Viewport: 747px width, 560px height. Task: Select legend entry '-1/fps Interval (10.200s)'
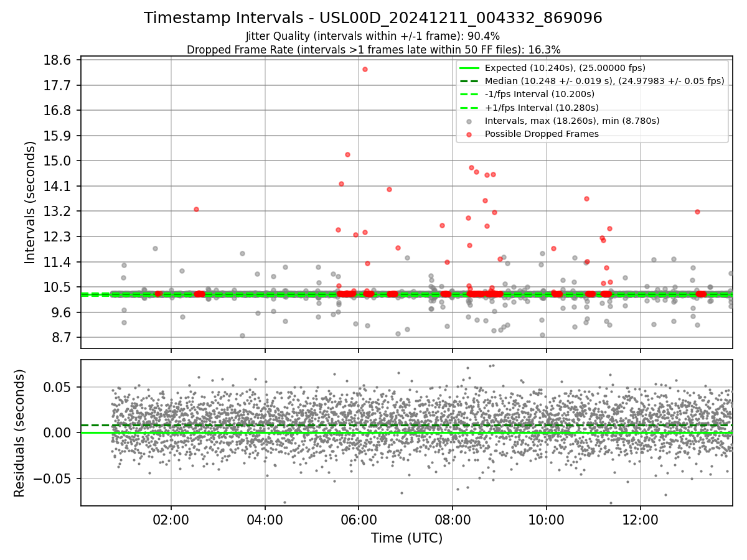[540, 94]
